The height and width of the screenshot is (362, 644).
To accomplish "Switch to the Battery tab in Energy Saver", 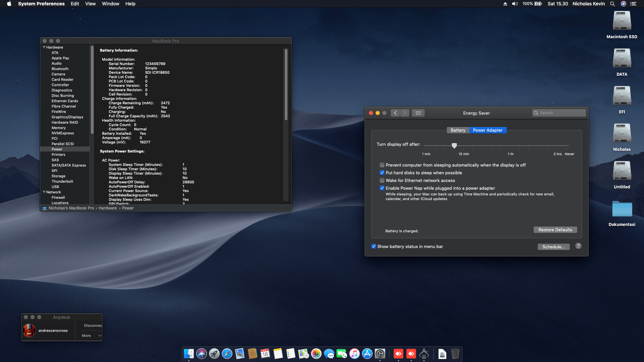I will click(458, 130).
